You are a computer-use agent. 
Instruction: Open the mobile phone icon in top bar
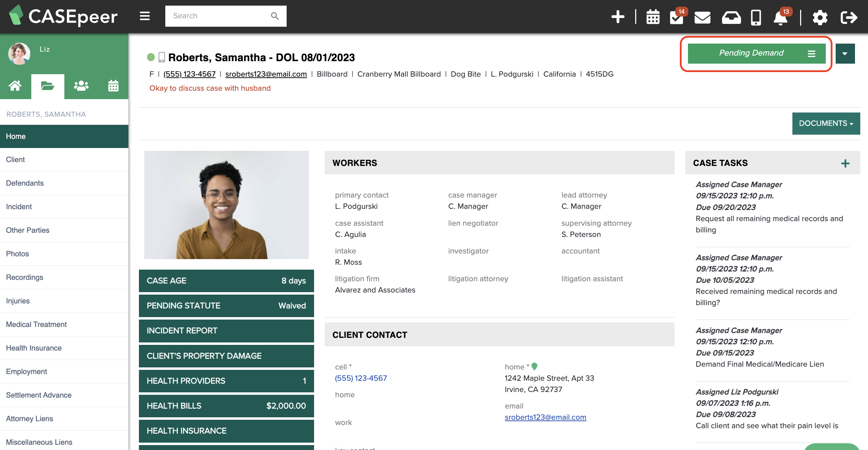coord(756,17)
